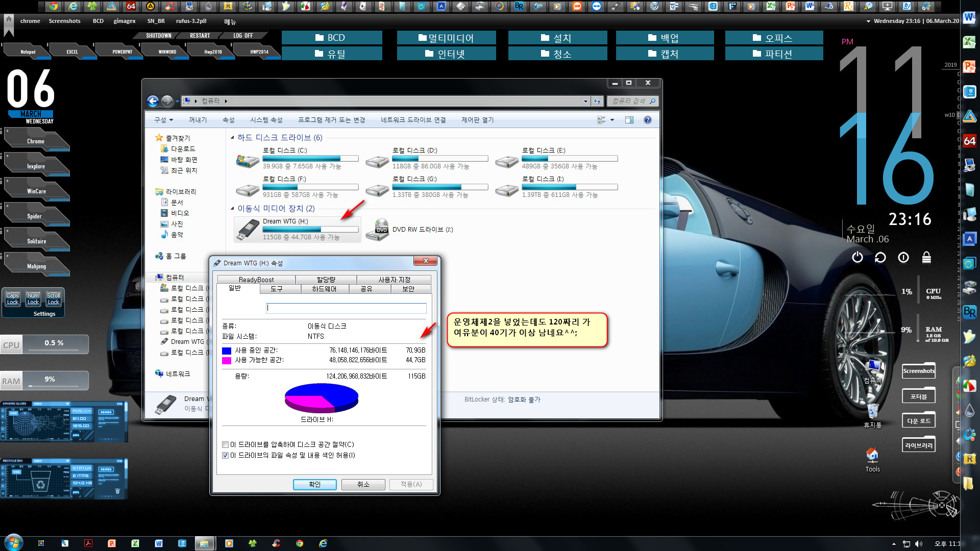Open Excel icon in the top dock

(771, 6)
